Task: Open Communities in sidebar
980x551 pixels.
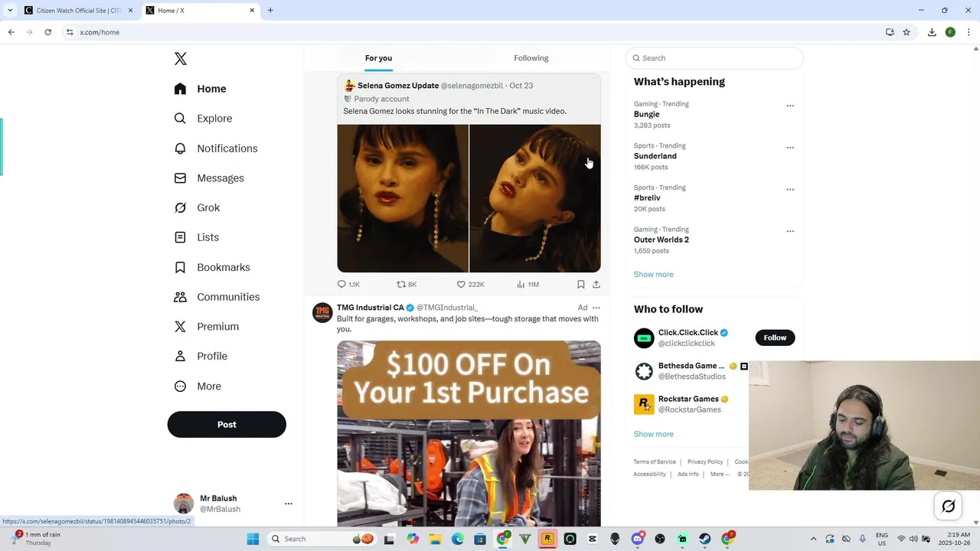Action: [217, 297]
